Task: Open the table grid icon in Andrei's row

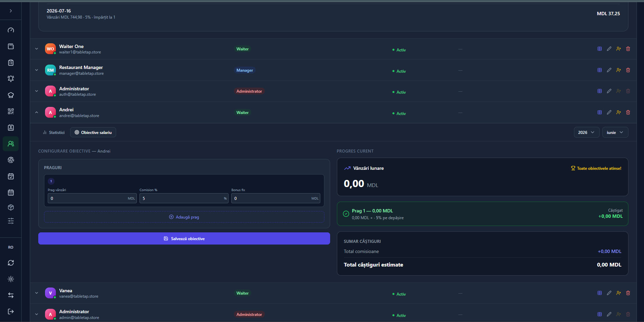Action: pyautogui.click(x=600, y=112)
